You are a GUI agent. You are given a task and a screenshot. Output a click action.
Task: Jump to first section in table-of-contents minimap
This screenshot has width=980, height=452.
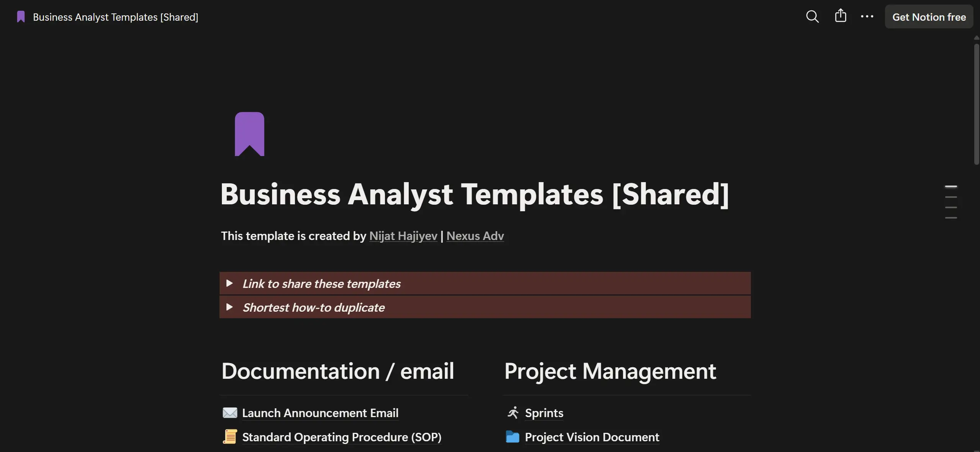(951, 187)
